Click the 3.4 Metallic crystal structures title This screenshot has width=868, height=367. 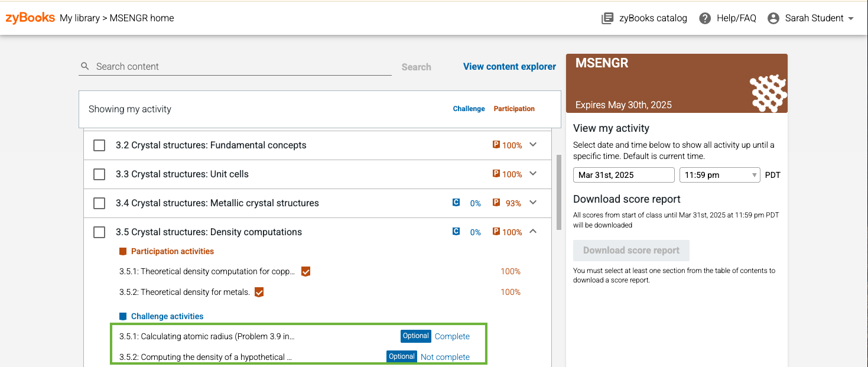217,203
